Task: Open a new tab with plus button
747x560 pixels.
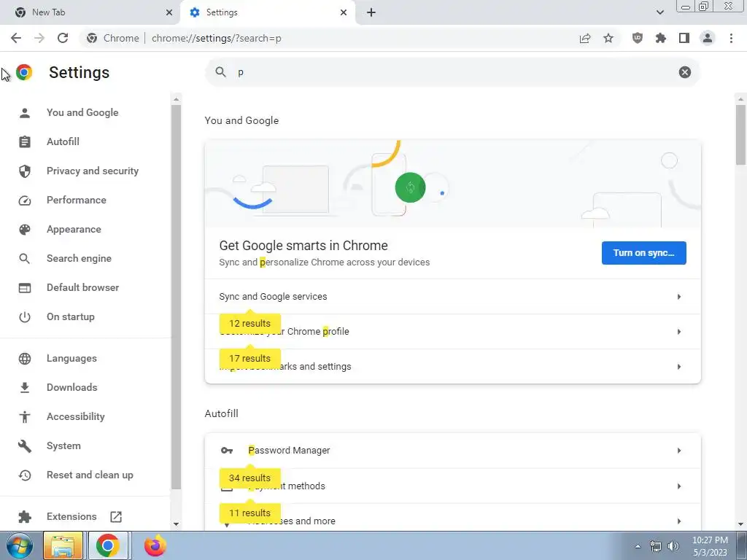Action: (x=371, y=12)
